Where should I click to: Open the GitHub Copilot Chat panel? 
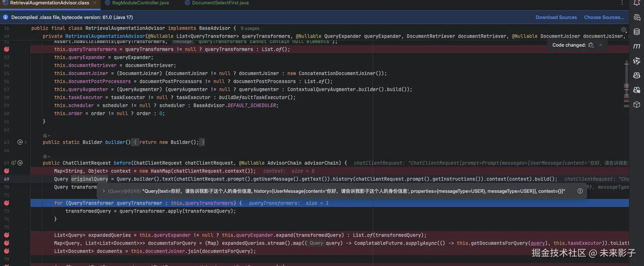[637, 90]
